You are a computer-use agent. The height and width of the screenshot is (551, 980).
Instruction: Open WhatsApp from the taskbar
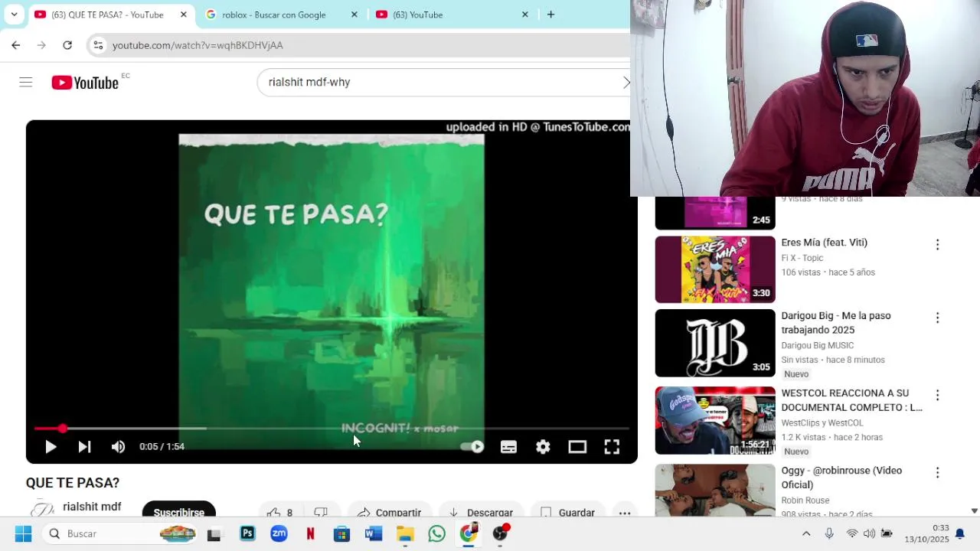[x=436, y=533]
